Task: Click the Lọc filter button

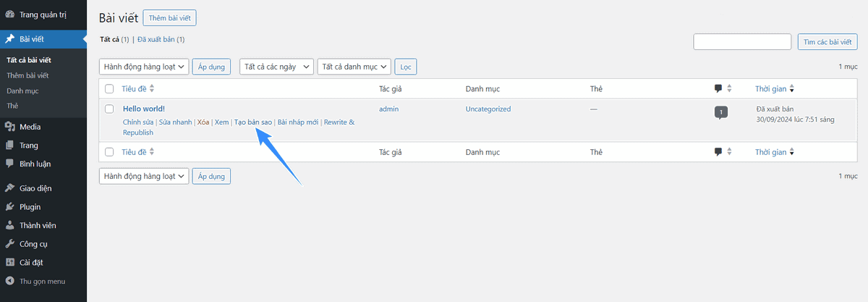Action: click(406, 67)
